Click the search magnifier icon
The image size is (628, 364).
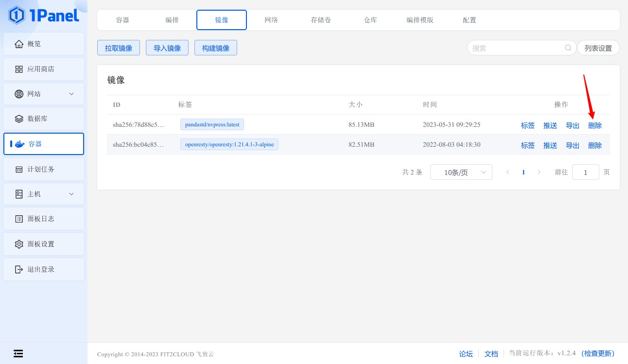click(568, 48)
